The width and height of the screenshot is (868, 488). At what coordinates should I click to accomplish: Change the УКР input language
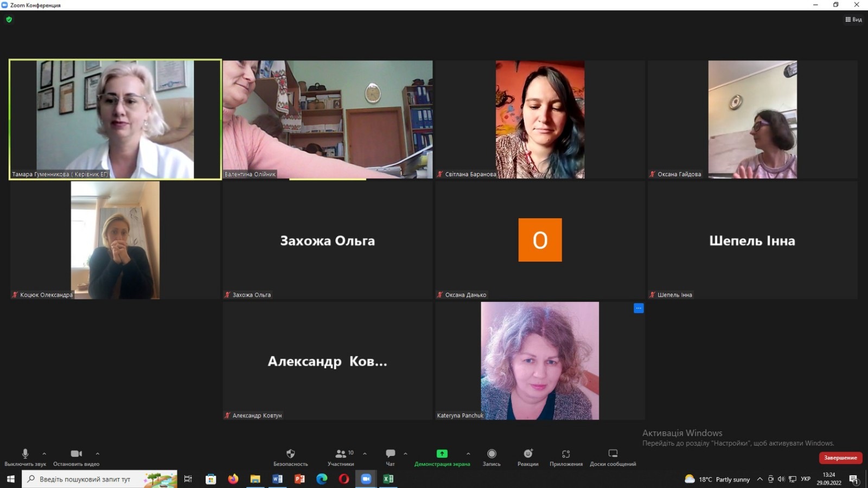pos(806,479)
